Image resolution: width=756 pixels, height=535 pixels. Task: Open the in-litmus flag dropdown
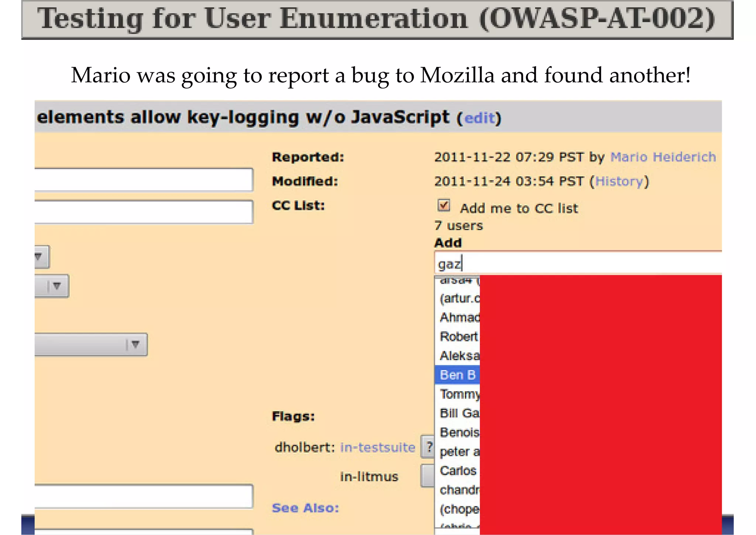(x=428, y=476)
